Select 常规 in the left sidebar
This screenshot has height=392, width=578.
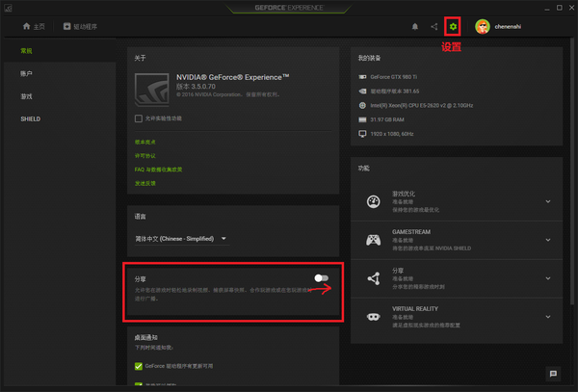26,51
